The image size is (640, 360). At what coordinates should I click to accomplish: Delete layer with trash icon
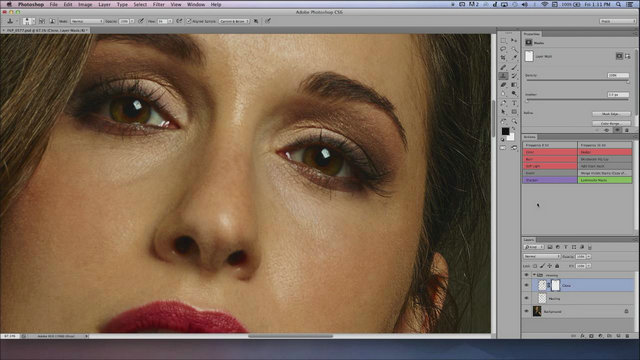click(627, 336)
